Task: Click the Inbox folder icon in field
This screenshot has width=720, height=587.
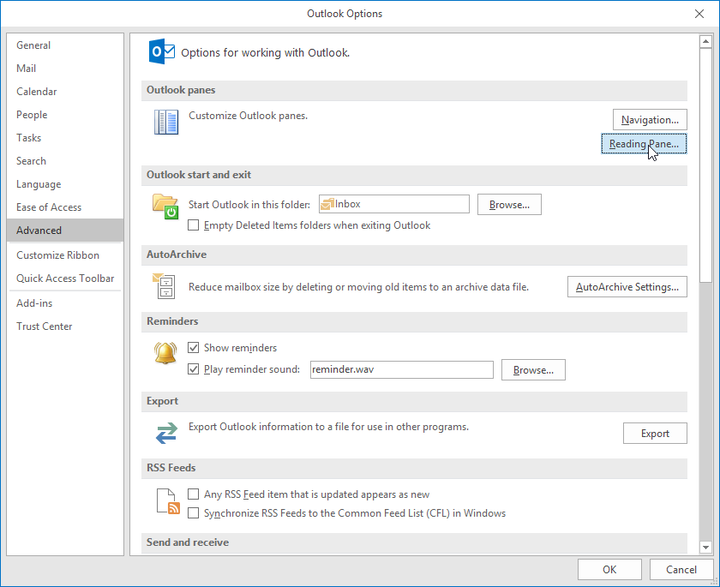Action: (x=327, y=204)
